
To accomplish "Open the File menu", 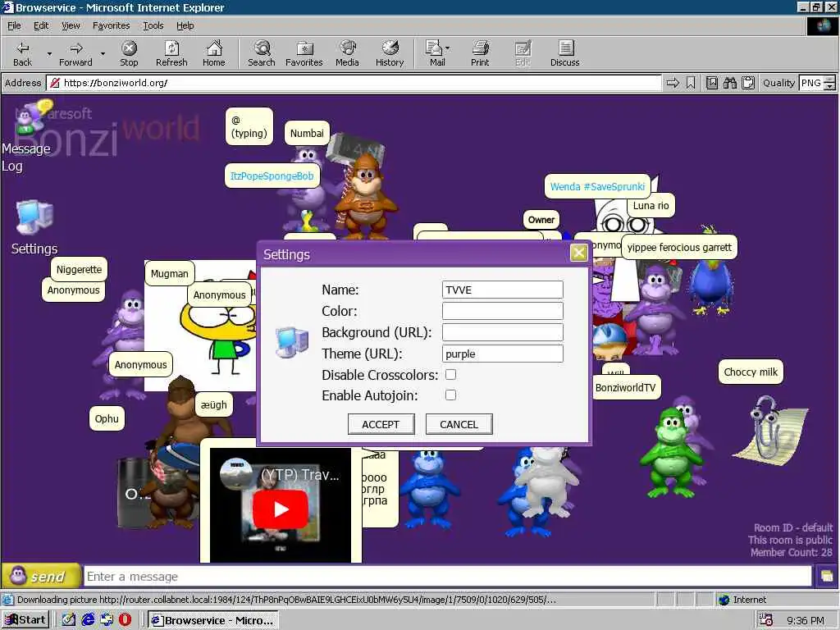I will point(14,25).
